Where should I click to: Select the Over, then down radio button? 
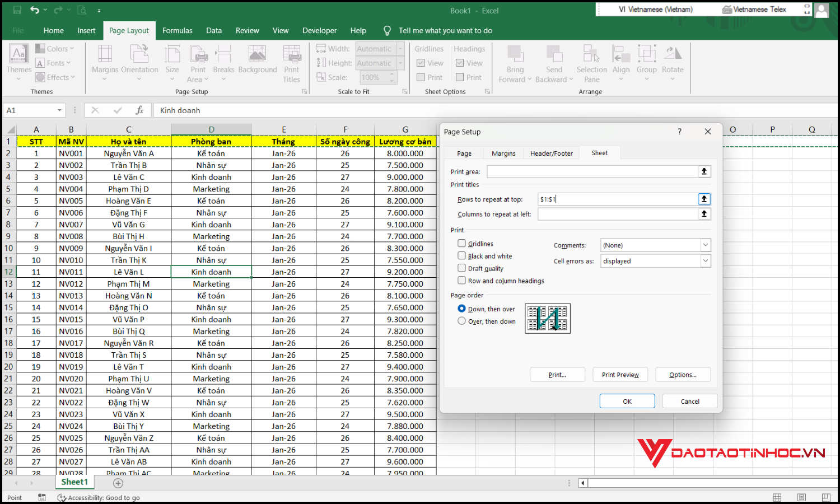[461, 320]
